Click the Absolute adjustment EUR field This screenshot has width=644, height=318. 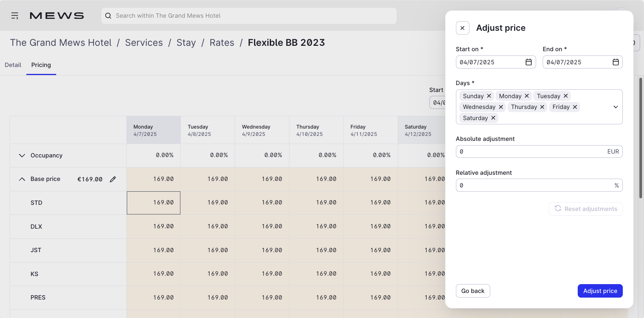point(539,152)
